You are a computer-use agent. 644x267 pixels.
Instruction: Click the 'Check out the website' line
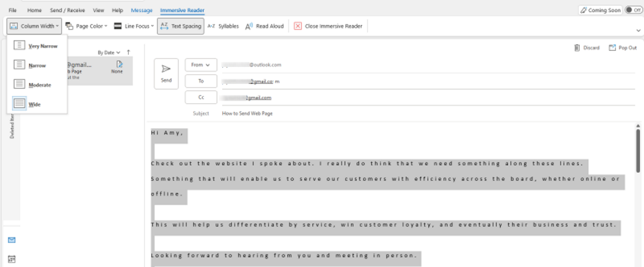click(x=368, y=163)
